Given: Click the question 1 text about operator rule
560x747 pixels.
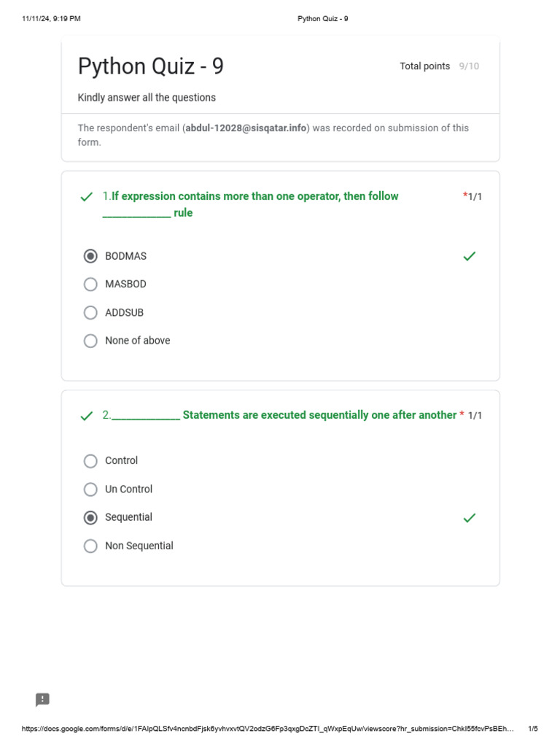Looking at the screenshot, I should point(254,196).
